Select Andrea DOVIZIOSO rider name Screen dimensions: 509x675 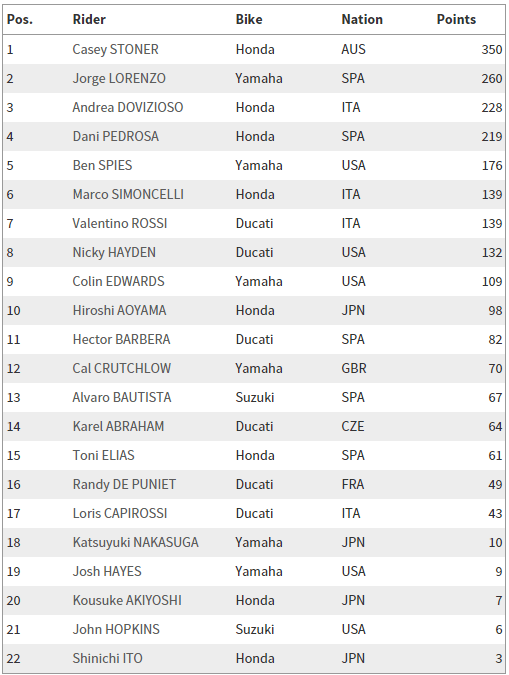tap(128, 107)
